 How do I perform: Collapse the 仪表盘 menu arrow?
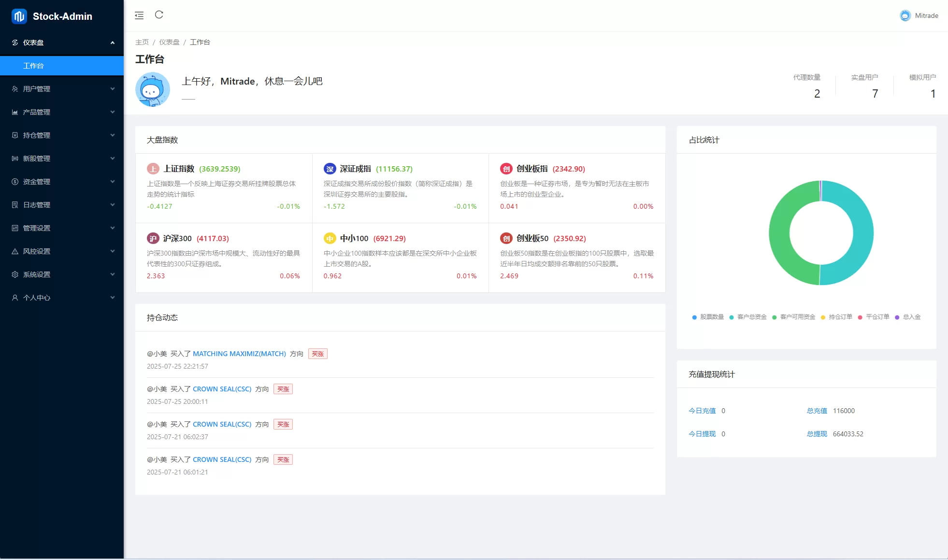point(113,43)
